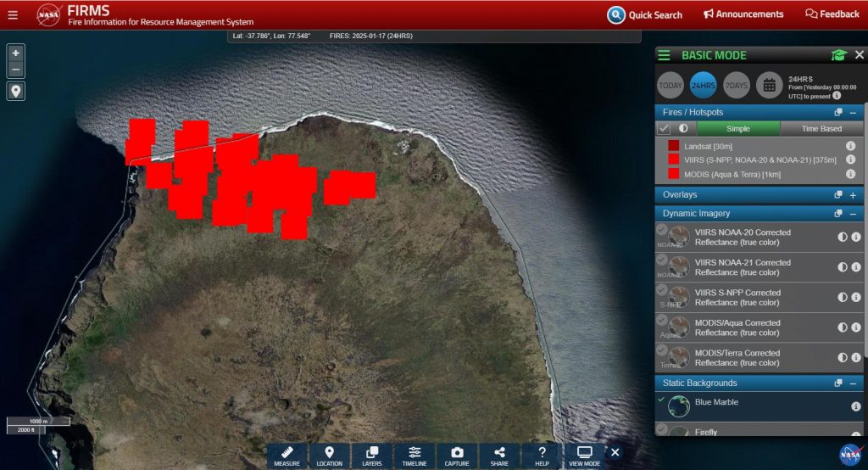Open the Layers tool
Image resolution: width=868 pixels, height=470 pixels.
[x=372, y=456]
